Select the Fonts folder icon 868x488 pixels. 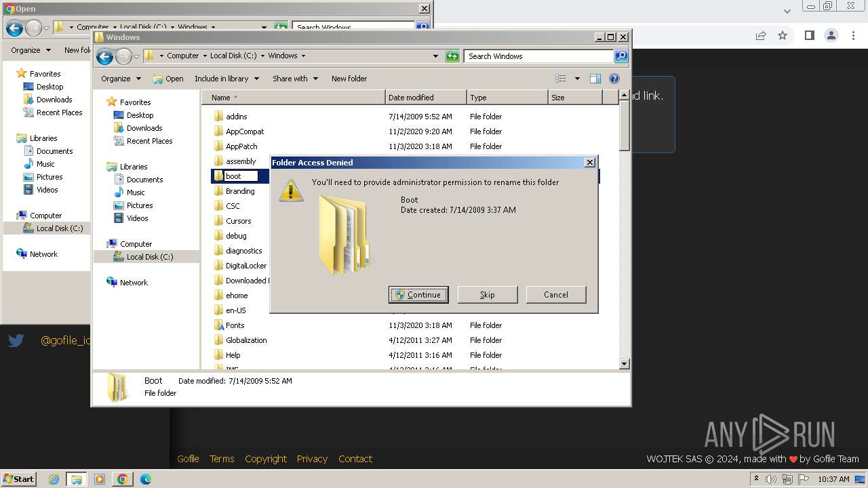(x=218, y=325)
